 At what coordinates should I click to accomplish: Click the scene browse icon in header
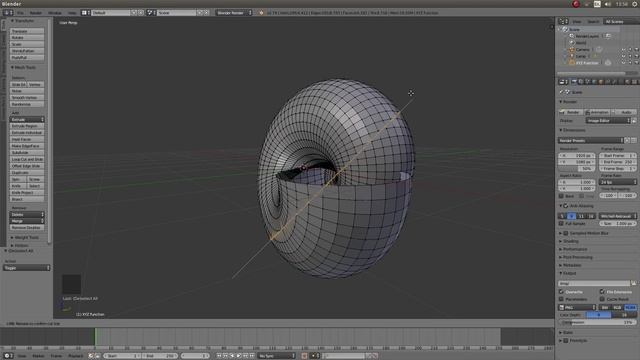(x=151, y=13)
